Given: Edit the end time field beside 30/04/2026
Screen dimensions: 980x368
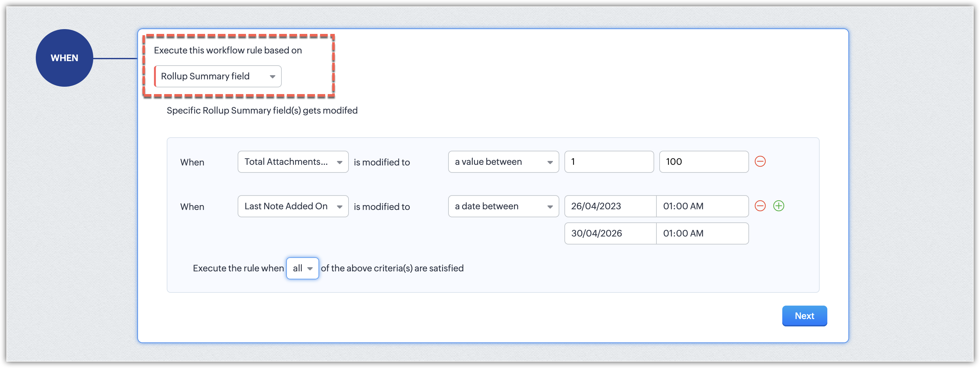Looking at the screenshot, I should (x=702, y=234).
